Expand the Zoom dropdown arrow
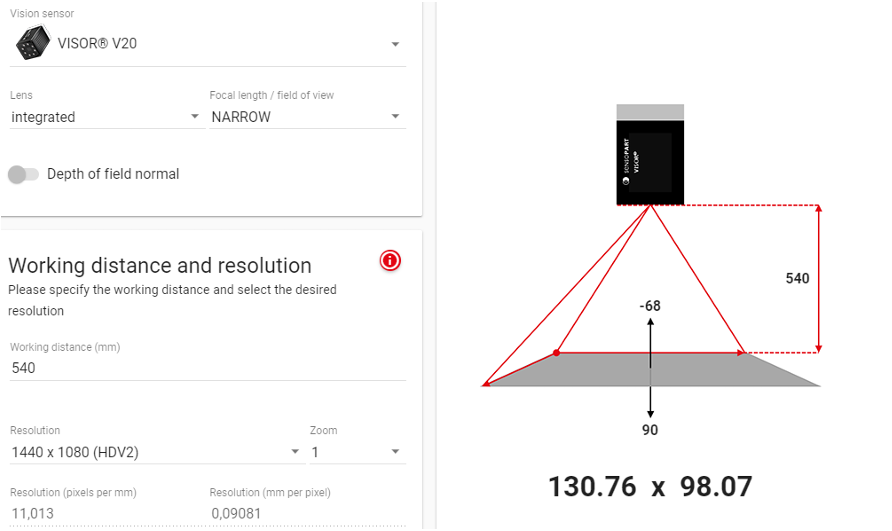This screenshot has width=892, height=531. (395, 452)
